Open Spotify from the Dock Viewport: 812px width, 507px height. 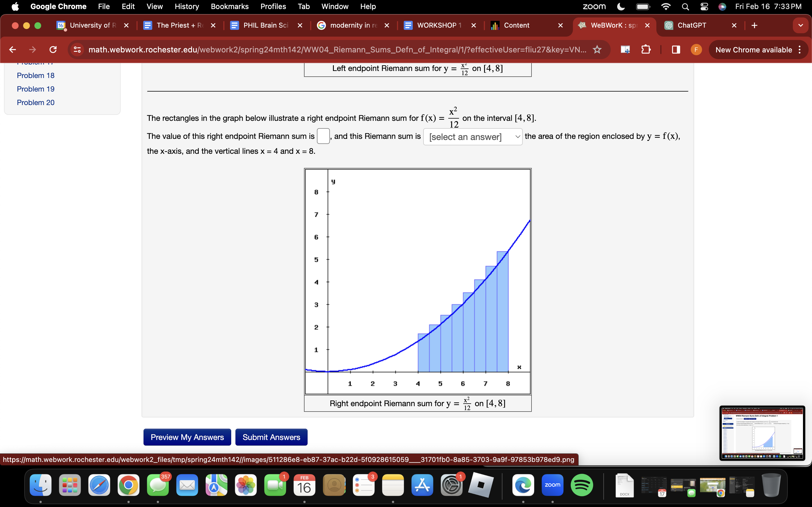pos(582,485)
